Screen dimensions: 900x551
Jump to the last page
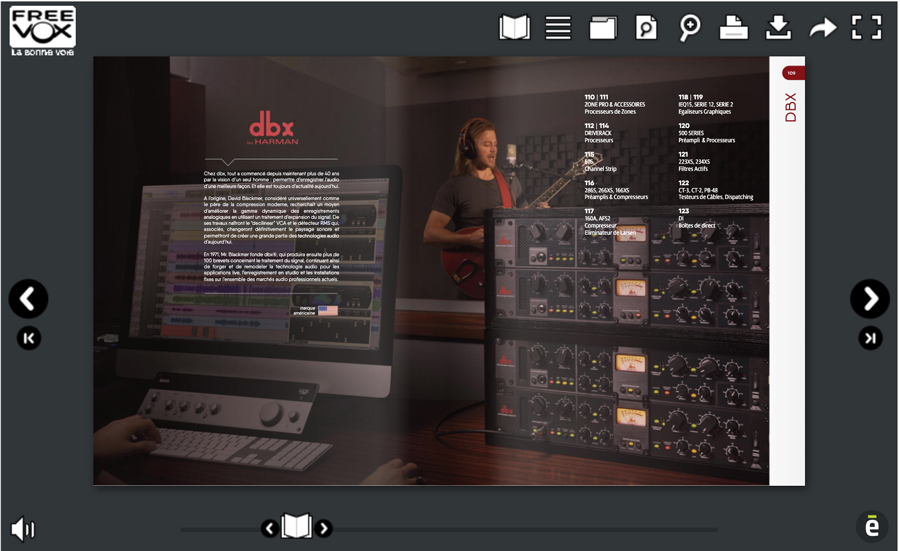870,338
